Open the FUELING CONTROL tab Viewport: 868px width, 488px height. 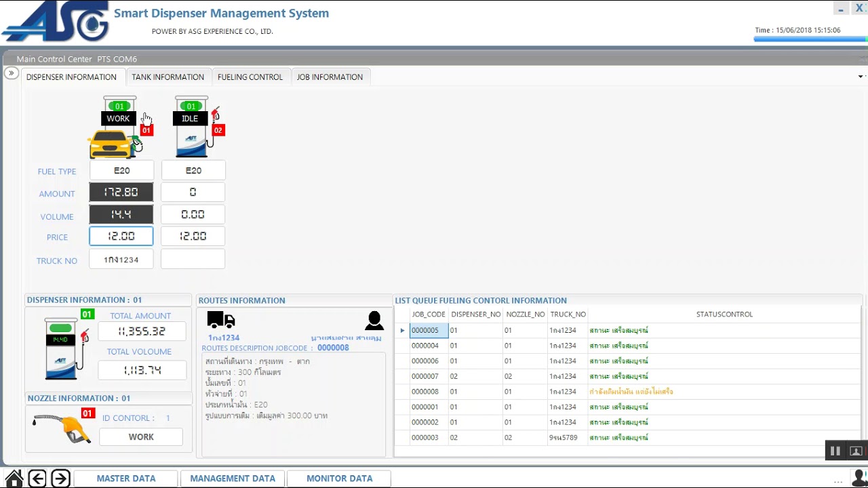[x=250, y=77]
